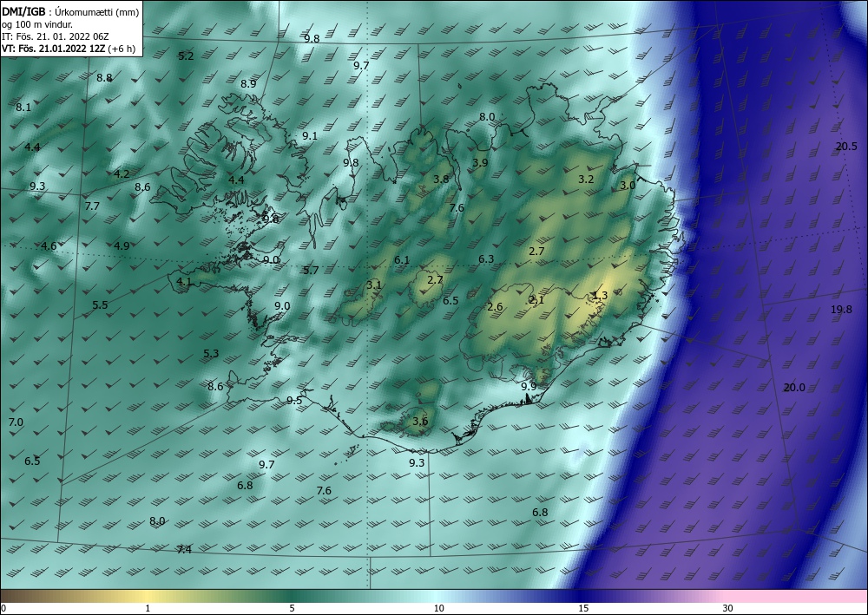868x615 pixels.
Task: Click the map value 2.1
Action: [x=536, y=300]
